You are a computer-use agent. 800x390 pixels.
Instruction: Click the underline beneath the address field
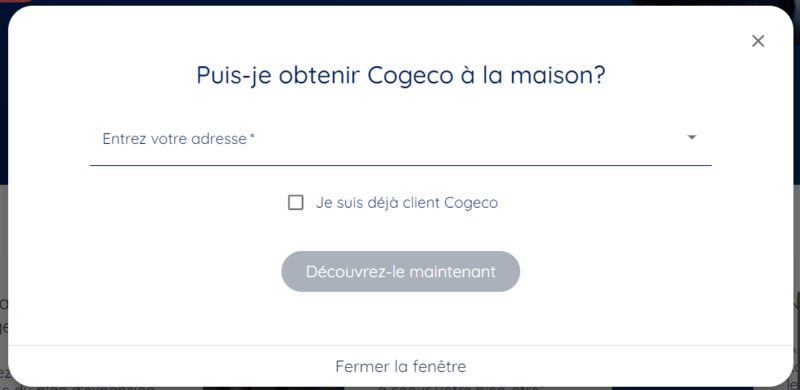click(x=401, y=165)
